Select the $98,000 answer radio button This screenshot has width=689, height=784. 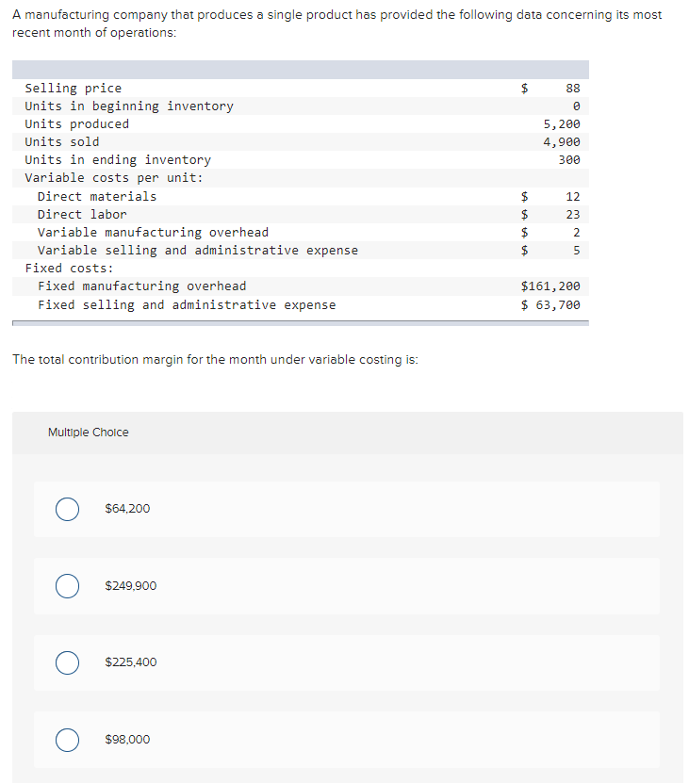(x=67, y=740)
